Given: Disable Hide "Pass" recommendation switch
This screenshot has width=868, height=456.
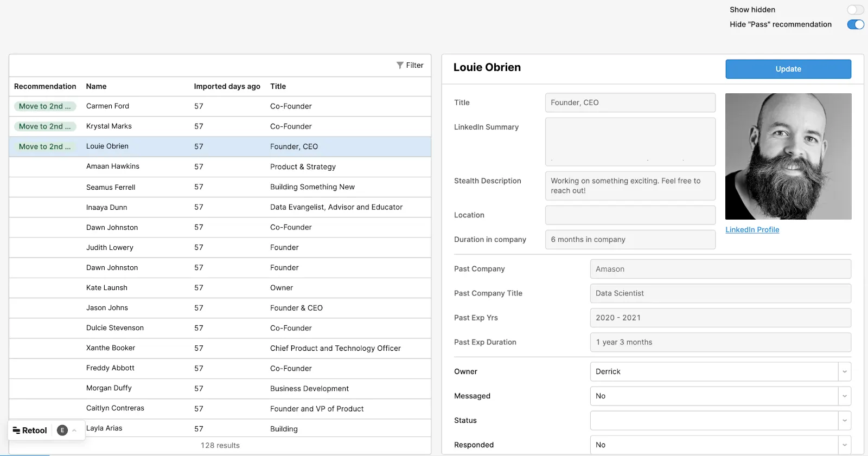Looking at the screenshot, I should [856, 24].
